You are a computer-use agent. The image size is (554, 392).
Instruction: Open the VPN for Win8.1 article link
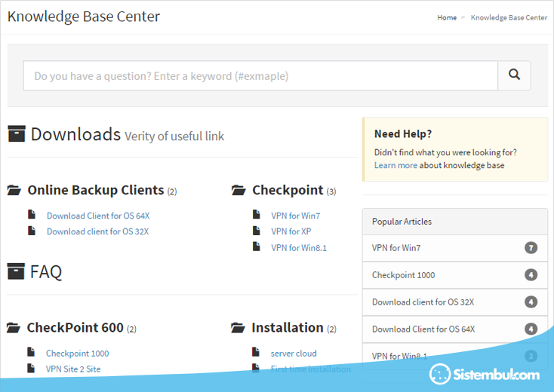pos(299,247)
